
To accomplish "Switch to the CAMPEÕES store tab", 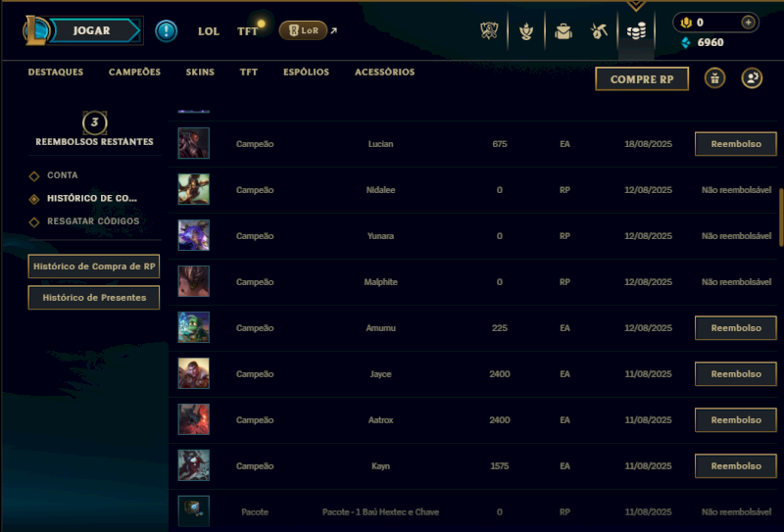I will point(134,72).
